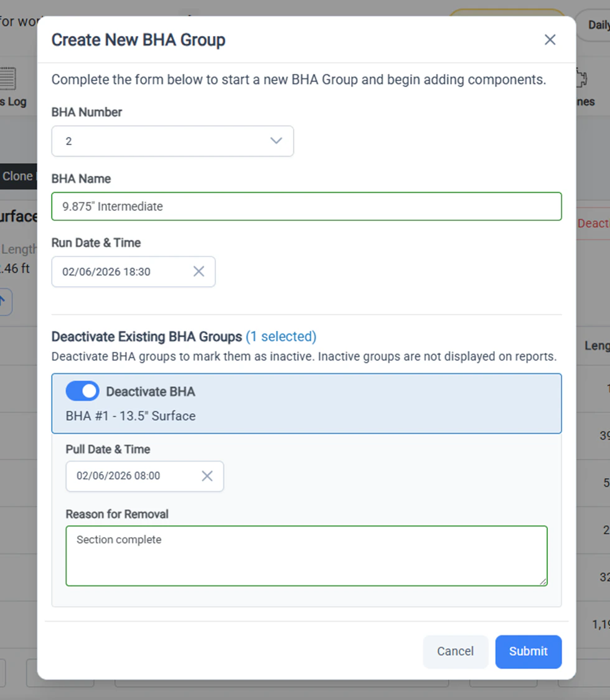The width and height of the screenshot is (610, 700).
Task: Close the Create New BHA Group dialog
Action: click(x=550, y=39)
